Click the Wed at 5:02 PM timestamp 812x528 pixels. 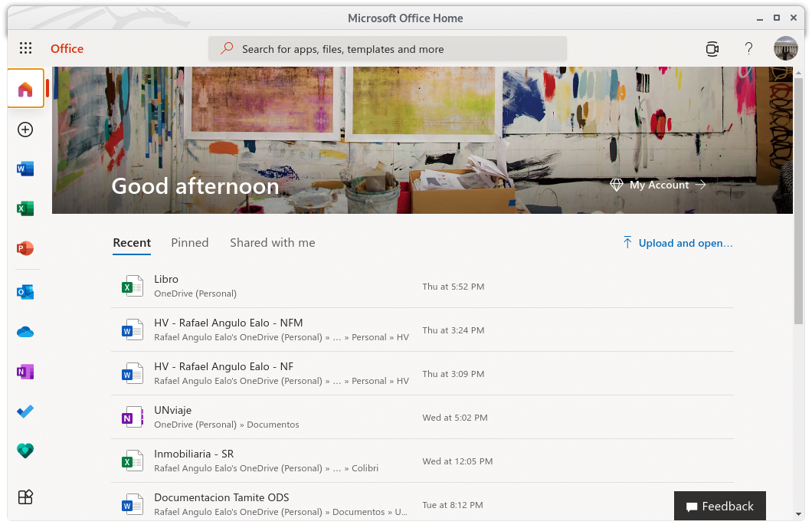click(x=455, y=418)
